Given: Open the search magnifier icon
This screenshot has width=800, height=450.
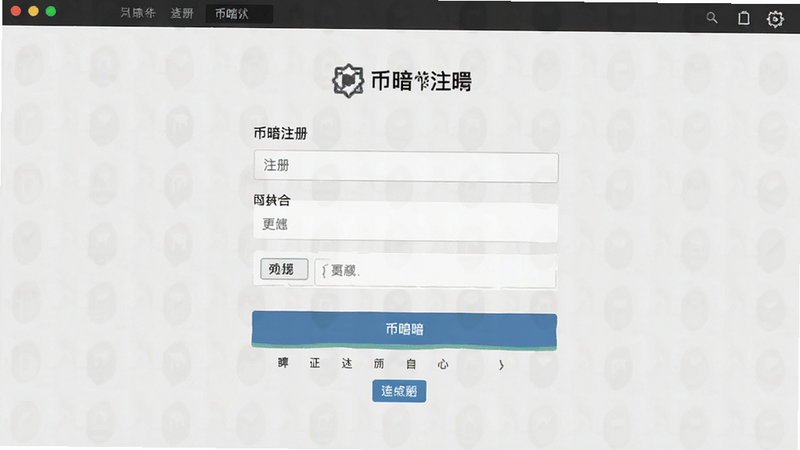Looking at the screenshot, I should tap(712, 18).
